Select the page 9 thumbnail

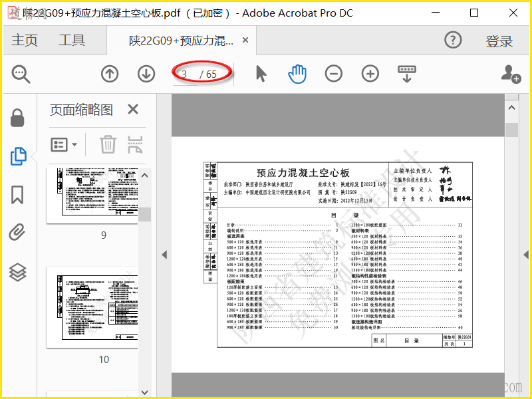[92, 196]
